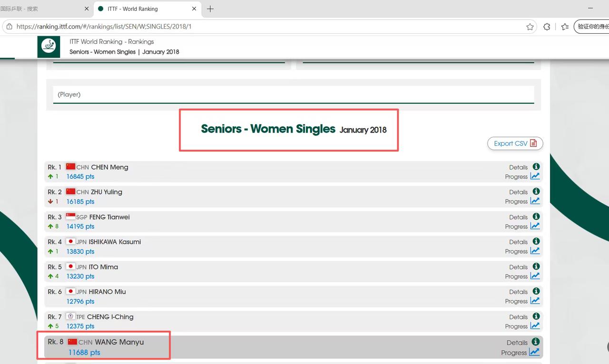Open Details info icon for HIRANO Miu
This screenshot has width=609, height=364.
(x=536, y=291)
